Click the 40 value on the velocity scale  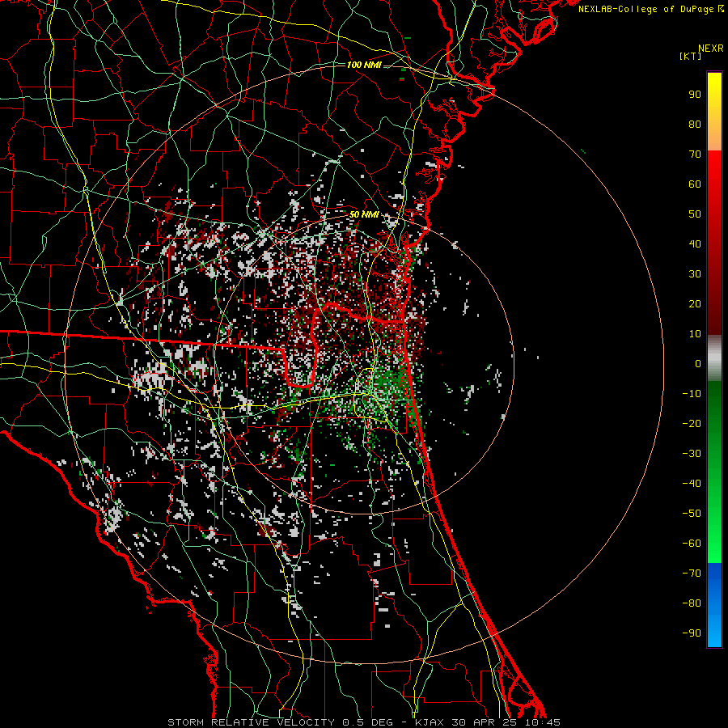695,244
